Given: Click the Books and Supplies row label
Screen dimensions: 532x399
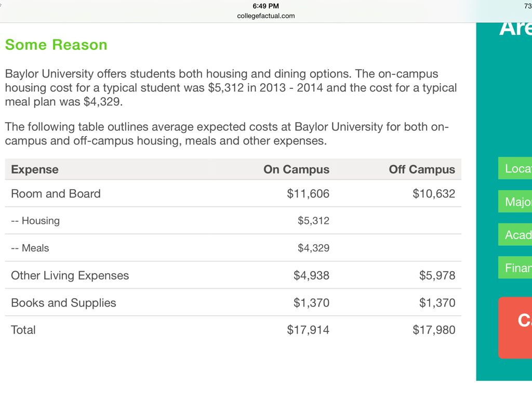Looking at the screenshot, I should click(63, 303).
